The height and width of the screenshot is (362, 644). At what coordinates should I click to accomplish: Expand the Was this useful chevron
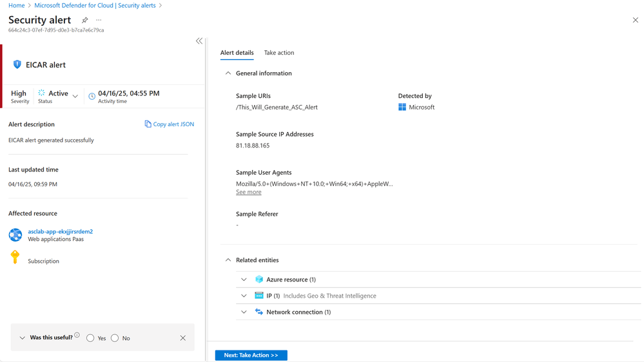22,338
